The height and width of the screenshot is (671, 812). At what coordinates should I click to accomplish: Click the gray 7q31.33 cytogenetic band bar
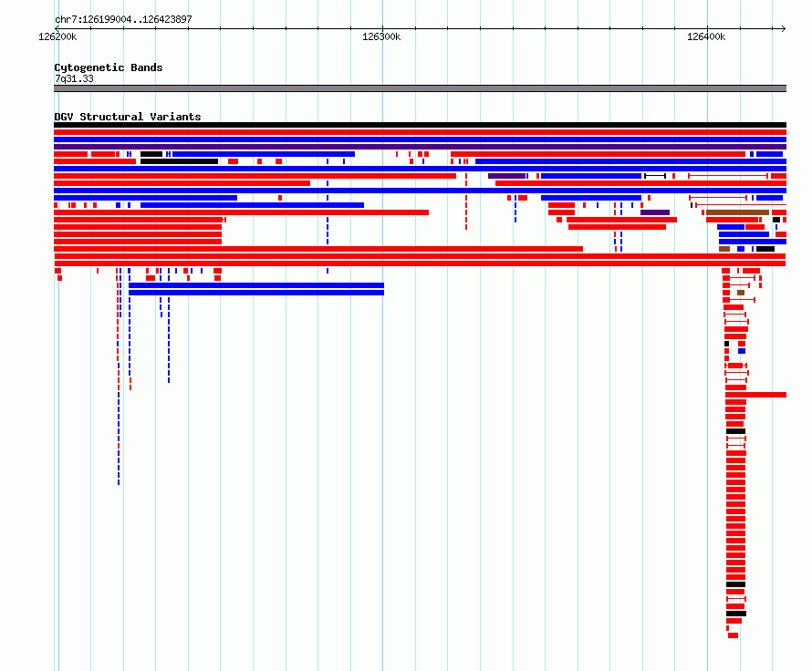pos(420,88)
